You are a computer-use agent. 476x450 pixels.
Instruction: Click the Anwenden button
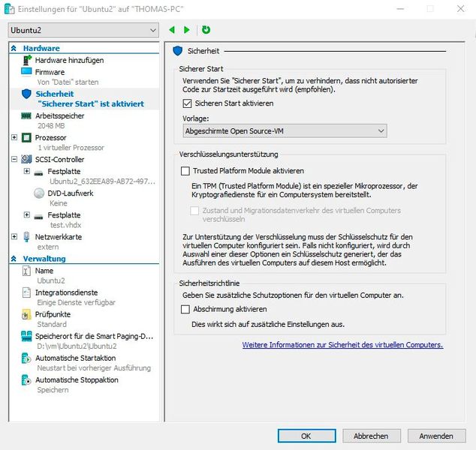point(436,436)
